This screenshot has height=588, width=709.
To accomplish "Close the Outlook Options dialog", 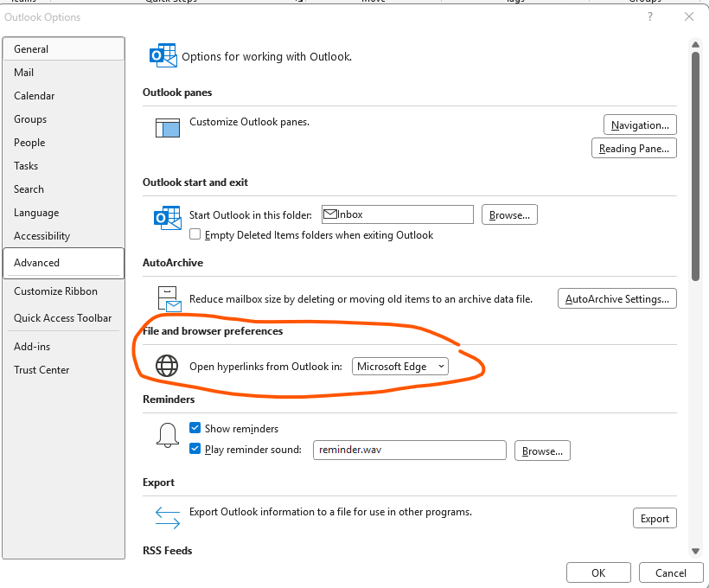I will (688, 16).
